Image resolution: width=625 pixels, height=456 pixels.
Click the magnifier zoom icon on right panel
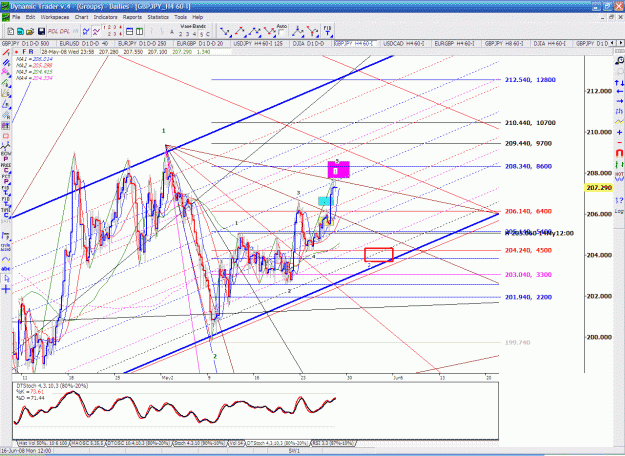pos(619,60)
